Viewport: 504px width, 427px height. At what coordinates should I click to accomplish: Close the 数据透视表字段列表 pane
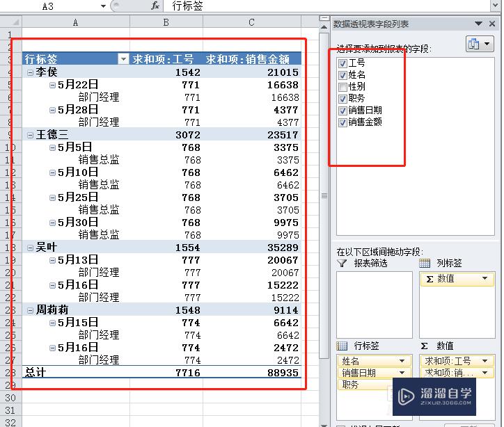click(x=491, y=24)
